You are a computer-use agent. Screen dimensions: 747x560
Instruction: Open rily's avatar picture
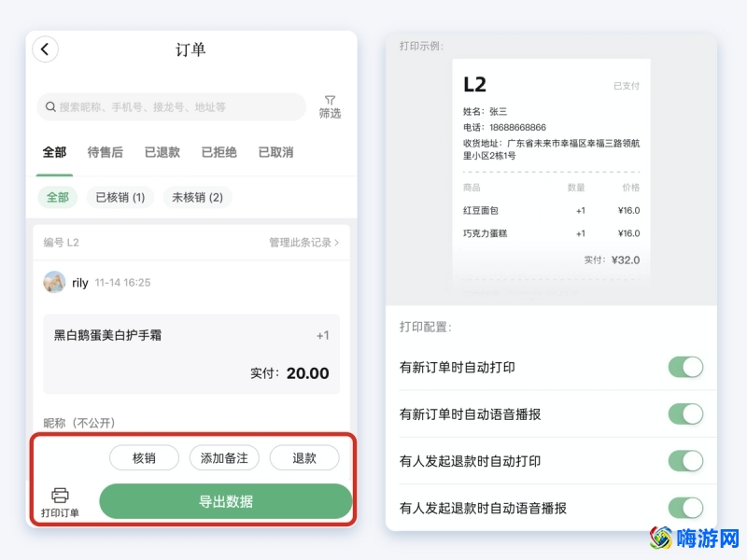pyautogui.click(x=54, y=283)
